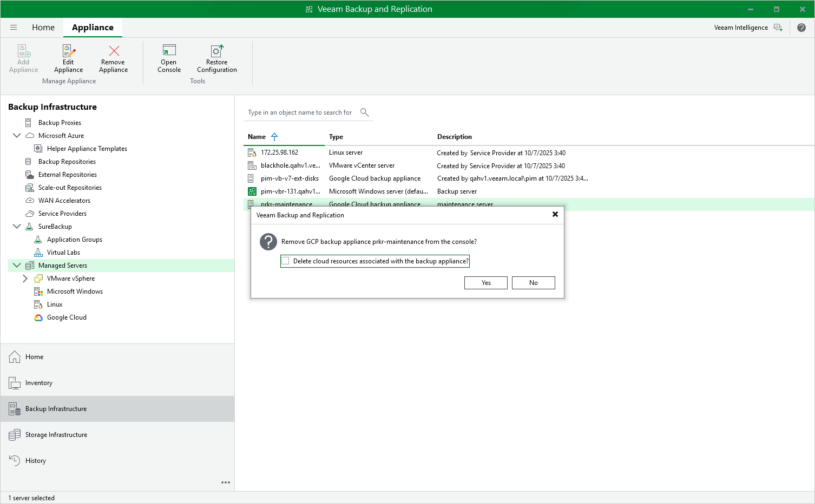Select the pim-vbr-131 backup server row
The width and height of the screenshot is (815, 504).
tap(529, 191)
